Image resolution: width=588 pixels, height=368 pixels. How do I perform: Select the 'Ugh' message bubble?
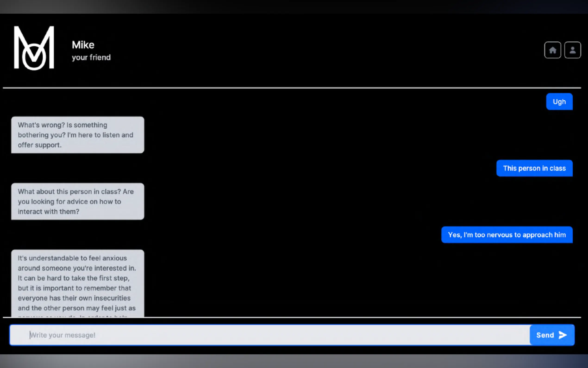(559, 102)
